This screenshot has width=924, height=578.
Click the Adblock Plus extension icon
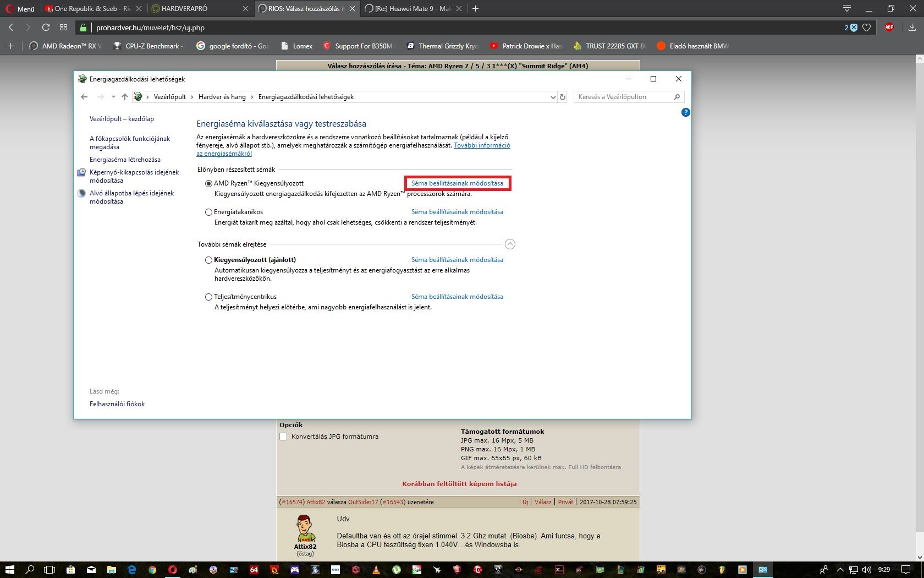coord(889,27)
